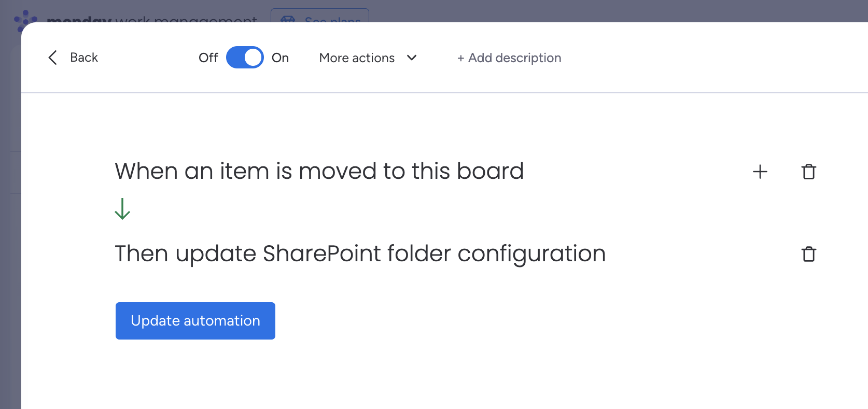The height and width of the screenshot is (409, 868).
Task: Click the monday work management title
Action: pos(151,20)
